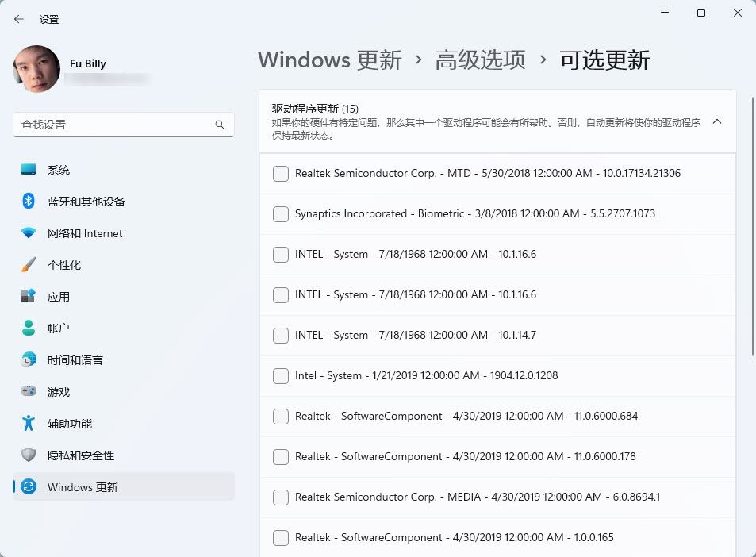
Task: Click the search magnifier in 查找设置
Action: [x=220, y=125]
